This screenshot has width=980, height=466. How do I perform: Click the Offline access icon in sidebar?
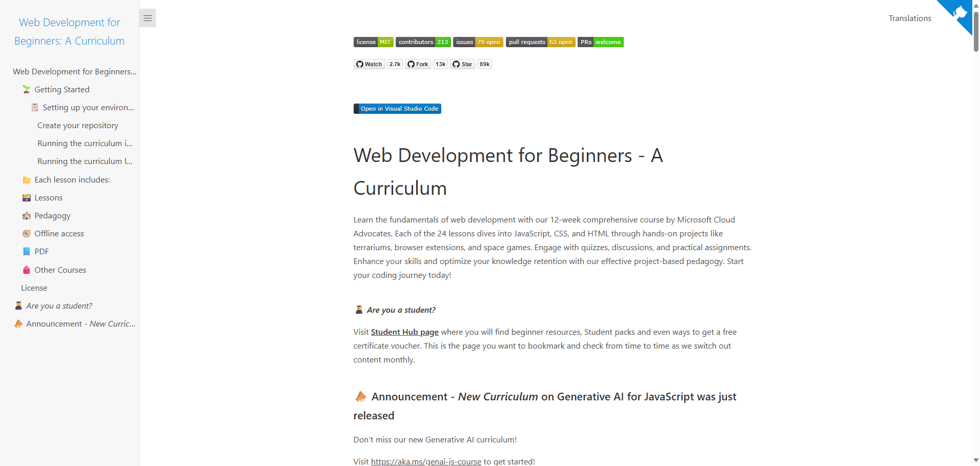pos(27,233)
